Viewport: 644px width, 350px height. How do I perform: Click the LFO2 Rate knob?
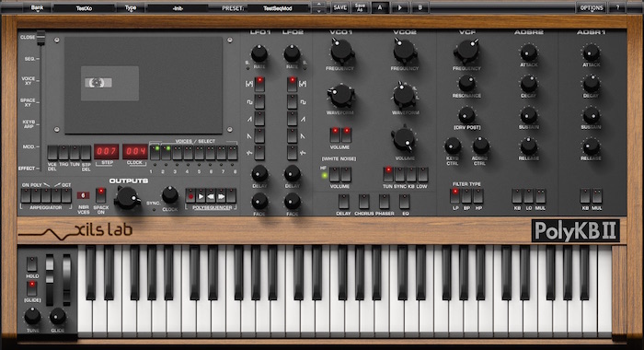pyautogui.click(x=292, y=53)
